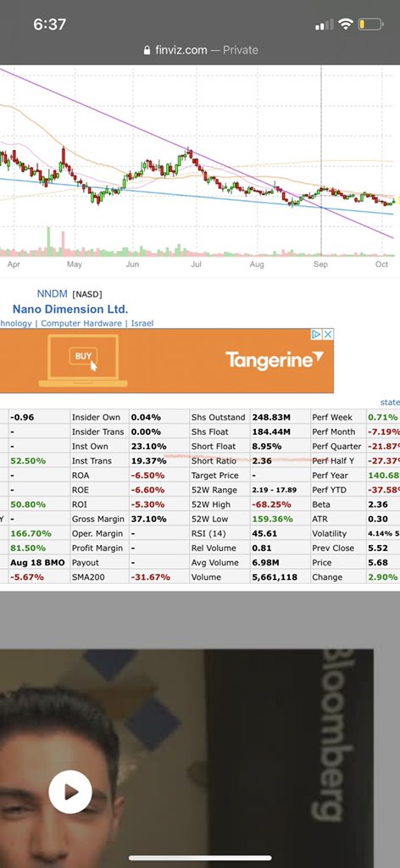Click the Prev Close value 5.52
The height and width of the screenshot is (868, 400).
pyautogui.click(x=377, y=548)
